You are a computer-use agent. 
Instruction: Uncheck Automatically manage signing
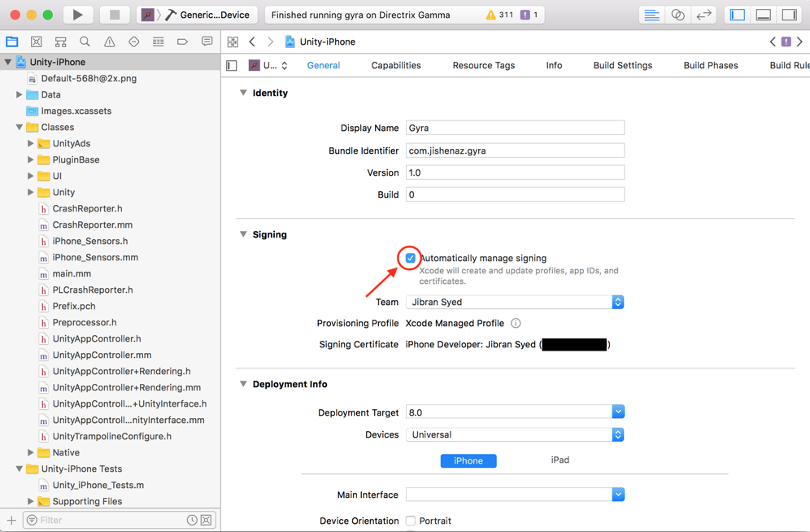tap(410, 258)
